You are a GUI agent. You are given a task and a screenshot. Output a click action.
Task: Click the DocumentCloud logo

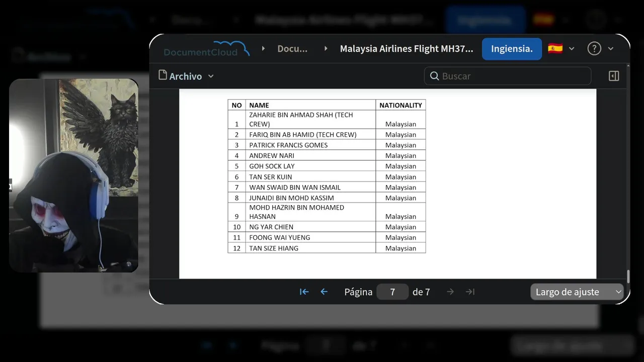[x=206, y=49]
